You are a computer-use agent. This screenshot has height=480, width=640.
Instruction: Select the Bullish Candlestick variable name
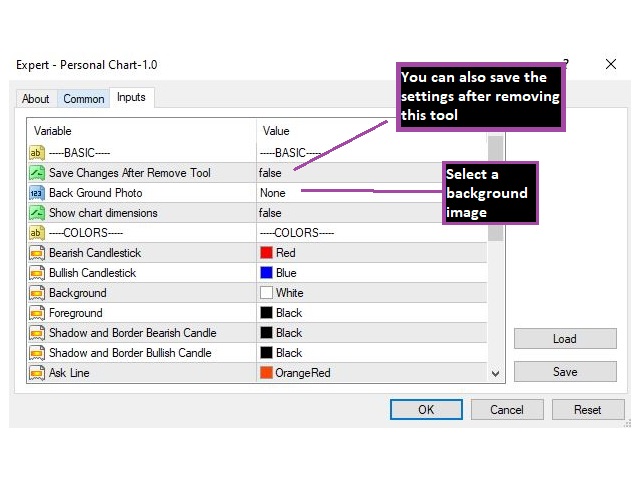[93, 273]
